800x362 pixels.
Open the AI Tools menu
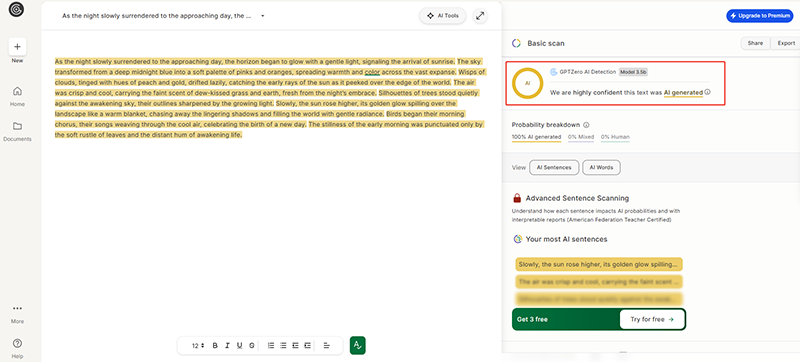coord(443,16)
